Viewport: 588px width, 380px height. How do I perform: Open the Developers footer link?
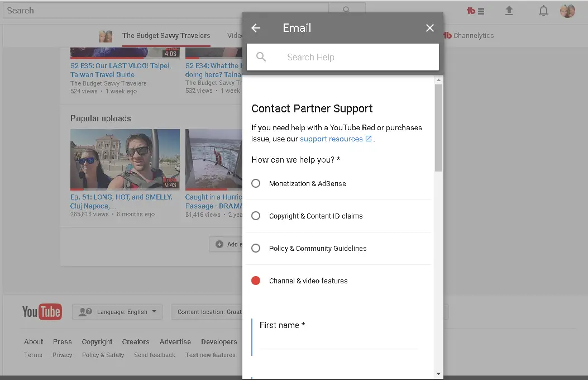tap(219, 342)
